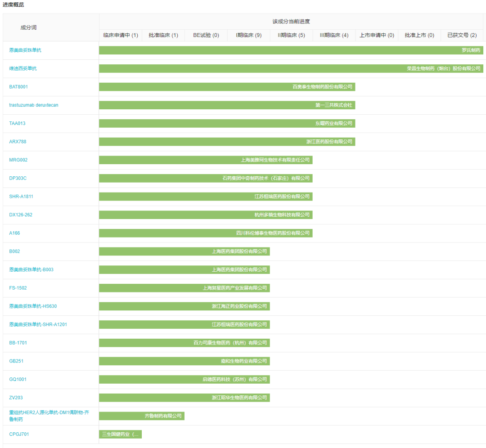Open 恩美曲妥珠单抗-B003 link
Image resolution: width=486 pixels, height=448 pixels.
coord(31,269)
